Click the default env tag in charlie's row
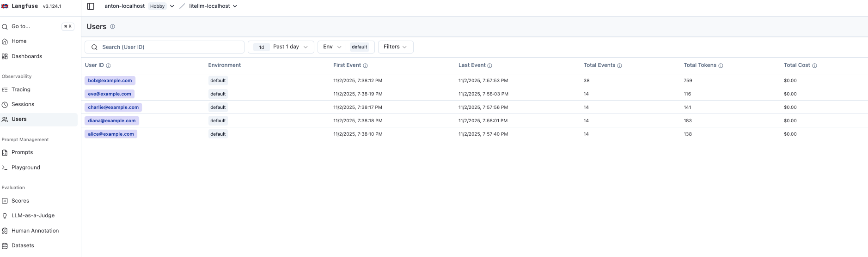 [x=218, y=108]
